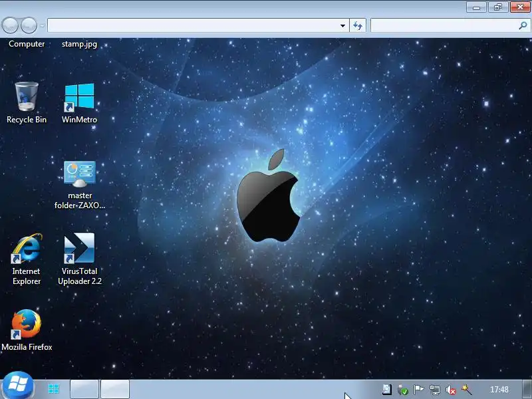Screen dimensions: 532x399
Task: Open the Windows Start orb
Action: (18, 386)
